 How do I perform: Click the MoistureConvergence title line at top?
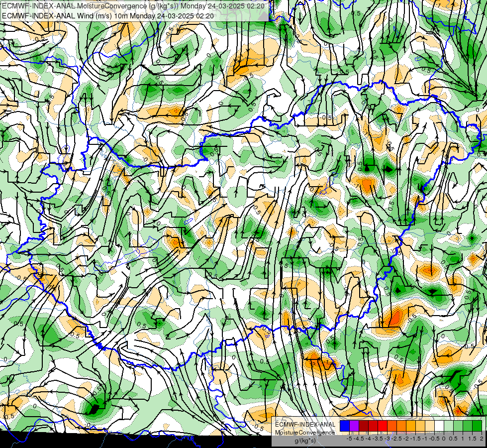(133, 6)
